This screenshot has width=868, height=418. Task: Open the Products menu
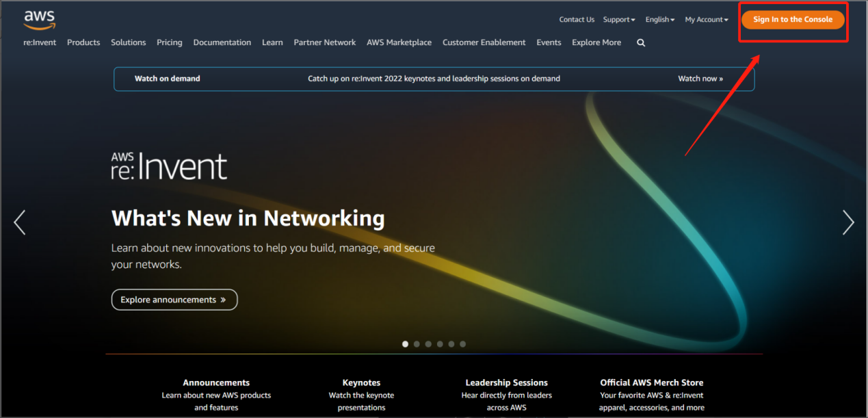click(83, 42)
